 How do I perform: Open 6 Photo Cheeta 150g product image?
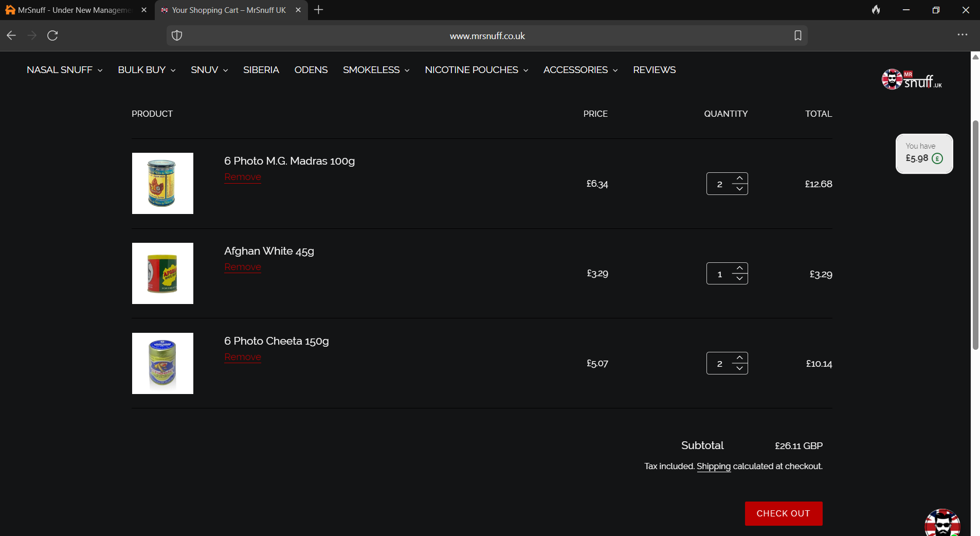coord(162,363)
